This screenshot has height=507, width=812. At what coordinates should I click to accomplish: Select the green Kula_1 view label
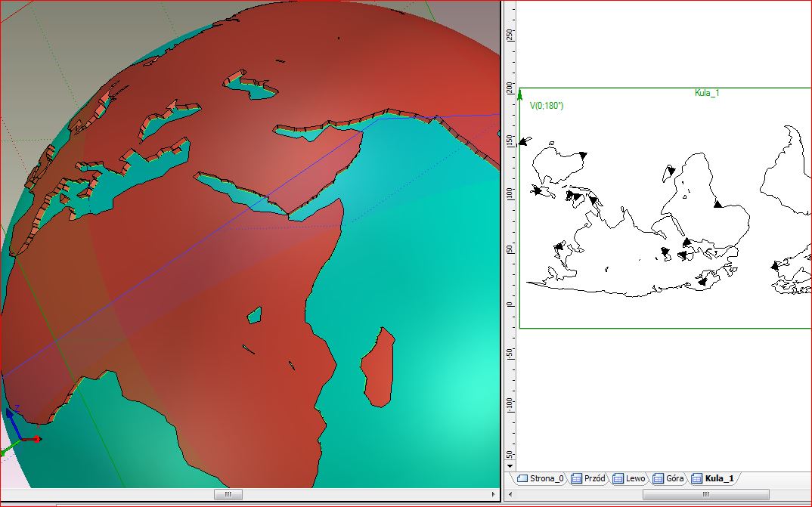pyautogui.click(x=707, y=93)
